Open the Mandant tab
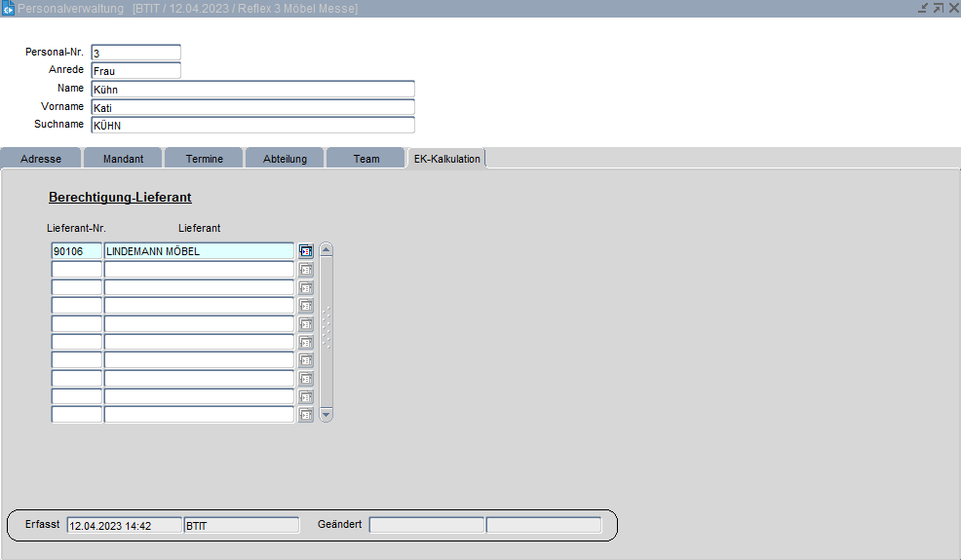961x560 pixels. (x=123, y=159)
